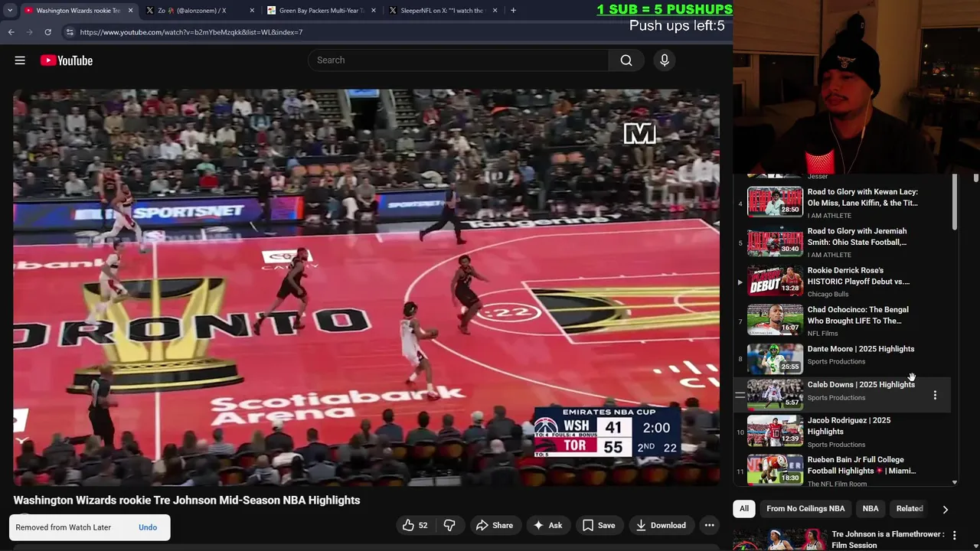Reload the page with the refresh icon

[47, 32]
